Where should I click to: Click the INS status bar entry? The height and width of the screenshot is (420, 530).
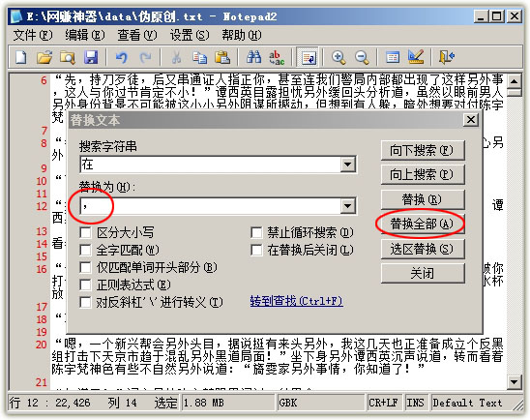pos(416,403)
